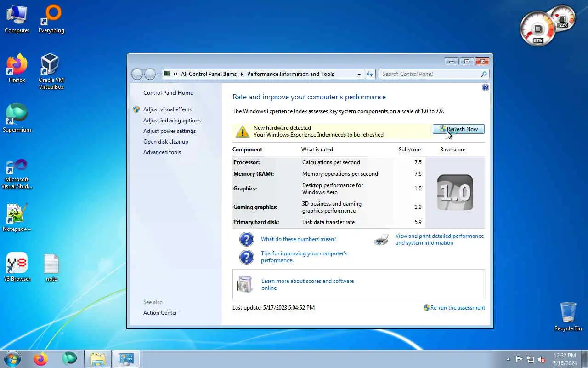Click the Gaming graphics row label

click(255, 207)
